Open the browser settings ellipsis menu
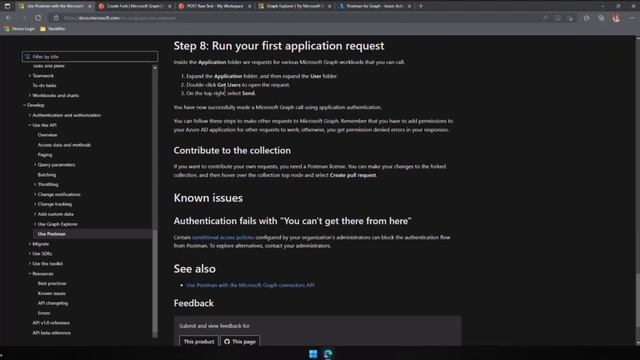This screenshot has width=640, height=360. pyautogui.click(x=632, y=18)
